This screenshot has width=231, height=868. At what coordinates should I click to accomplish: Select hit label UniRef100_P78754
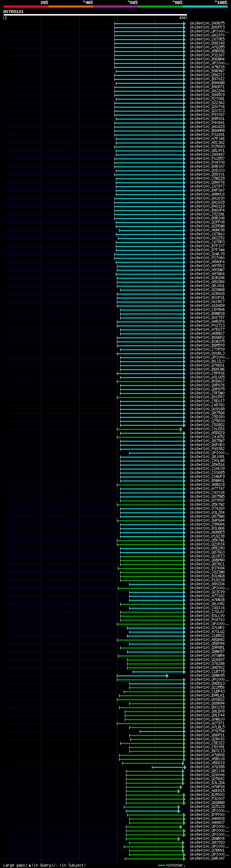tap(207, 731)
